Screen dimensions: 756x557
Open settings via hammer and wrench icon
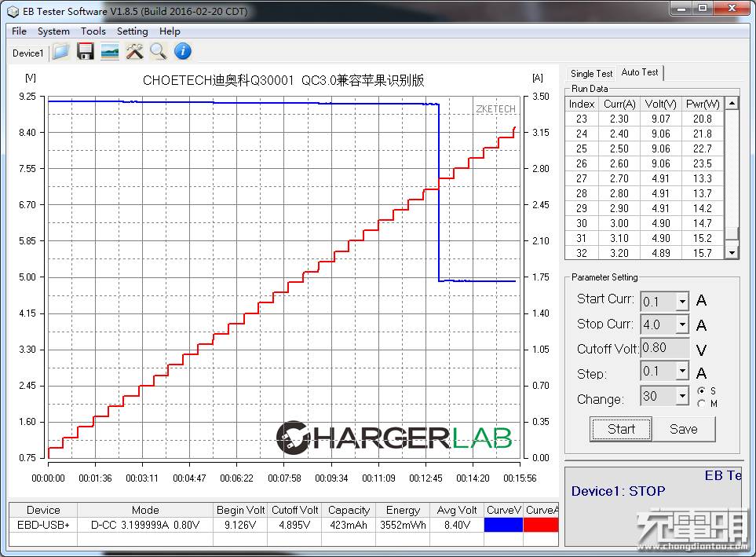(134, 51)
